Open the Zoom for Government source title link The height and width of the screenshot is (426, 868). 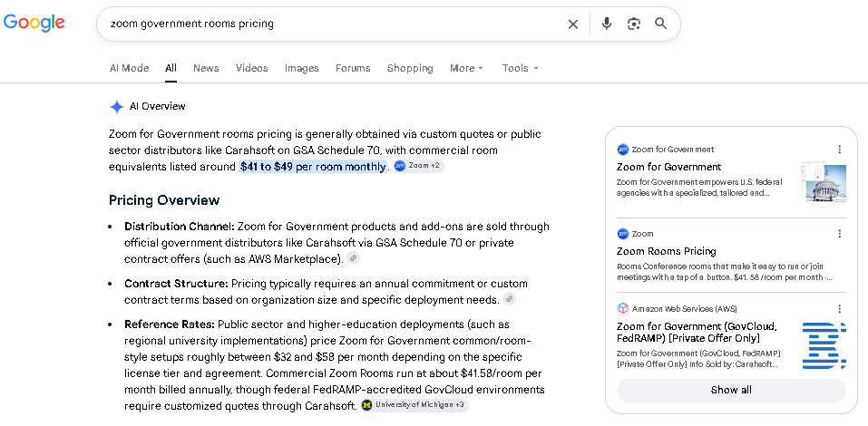pyautogui.click(x=668, y=167)
